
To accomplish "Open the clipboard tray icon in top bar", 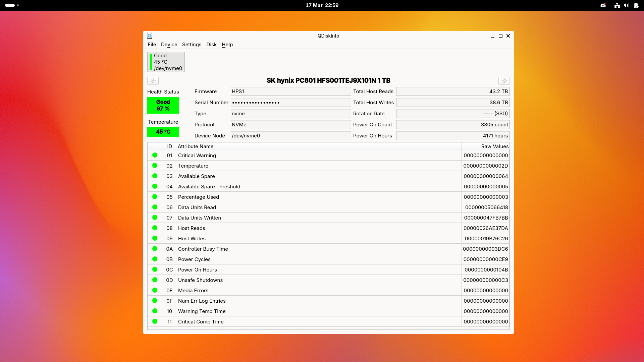I will [x=636, y=5].
